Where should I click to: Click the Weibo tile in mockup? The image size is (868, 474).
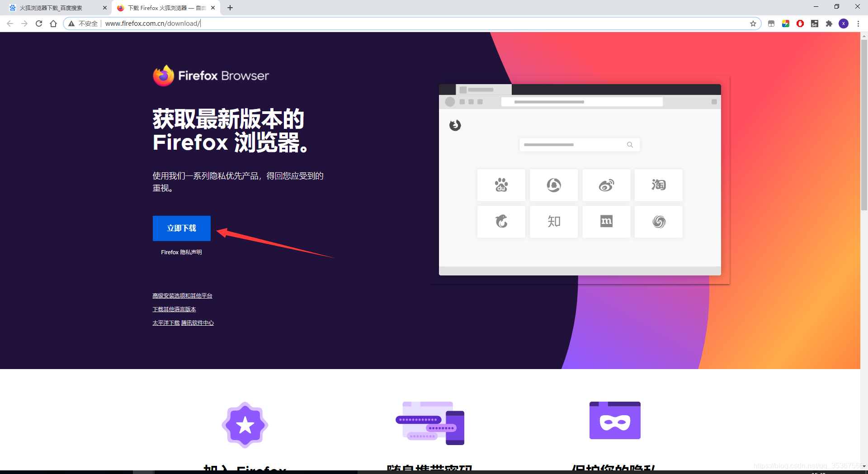pos(606,185)
